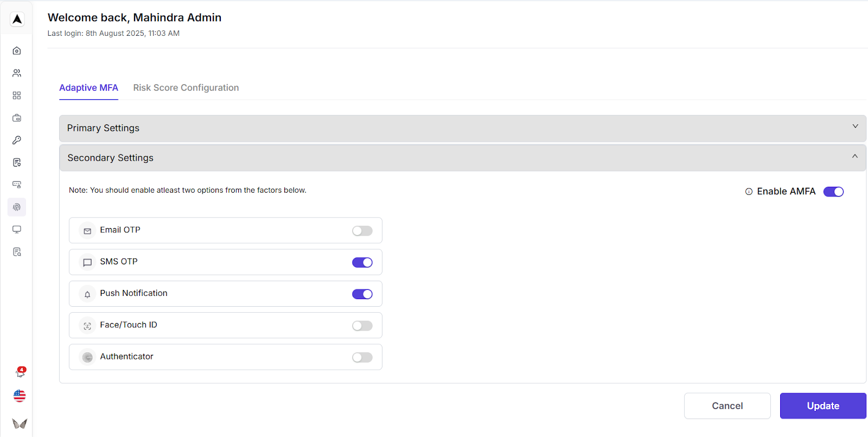The image size is (868, 437).
Task: Click the Push Notification label
Action: (x=133, y=293)
